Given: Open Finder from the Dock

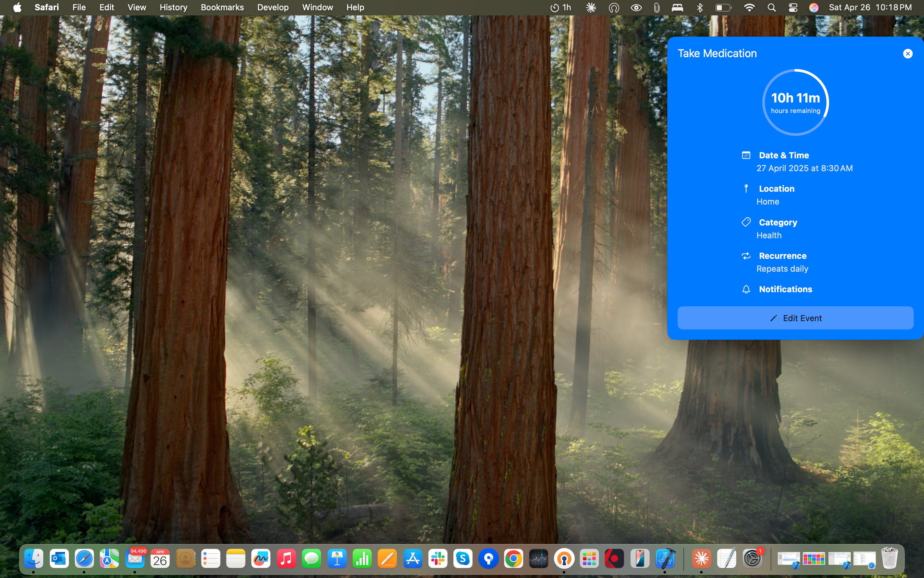Looking at the screenshot, I should coord(34,559).
